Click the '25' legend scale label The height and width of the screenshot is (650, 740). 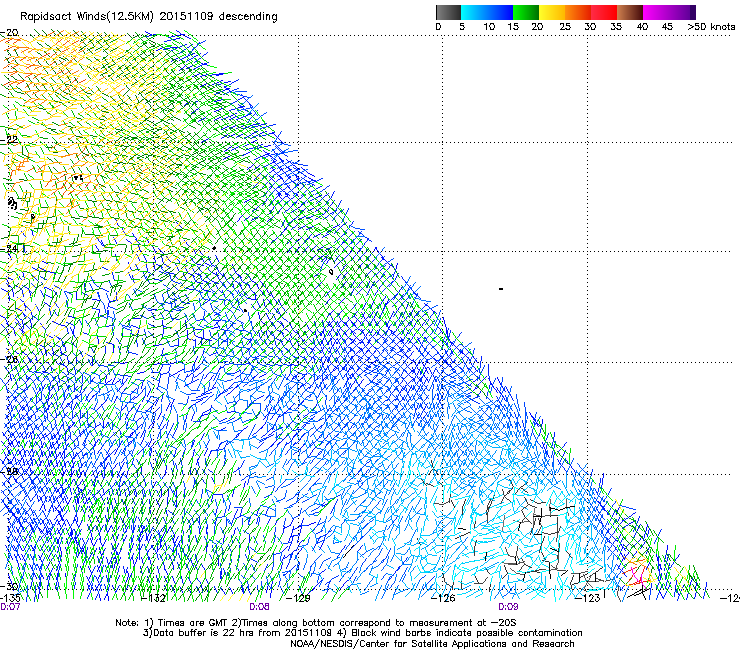[565, 27]
